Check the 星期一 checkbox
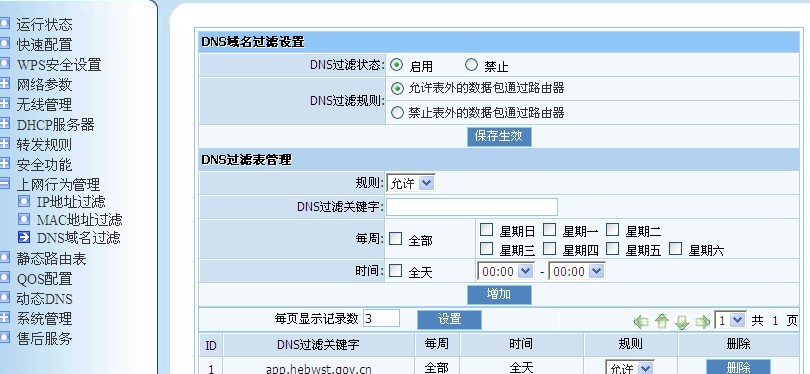The height and width of the screenshot is (374, 810). point(550,229)
